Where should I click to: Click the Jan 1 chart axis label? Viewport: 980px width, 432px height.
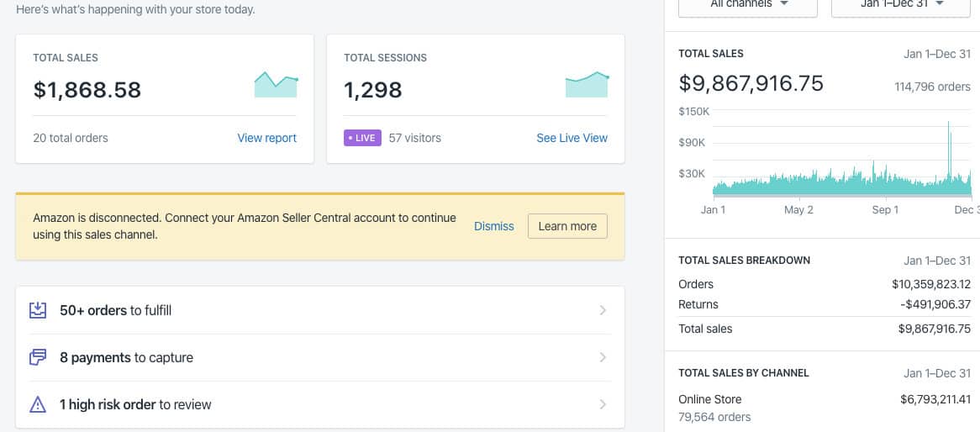(713, 210)
